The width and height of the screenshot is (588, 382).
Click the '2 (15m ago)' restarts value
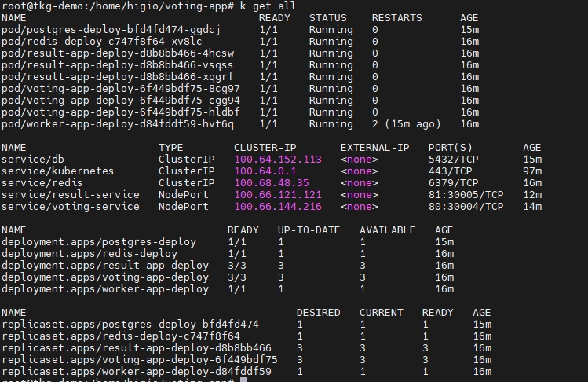coord(406,123)
